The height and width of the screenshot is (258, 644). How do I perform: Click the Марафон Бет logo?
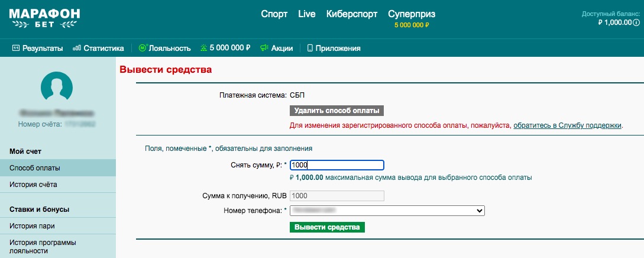point(44,18)
